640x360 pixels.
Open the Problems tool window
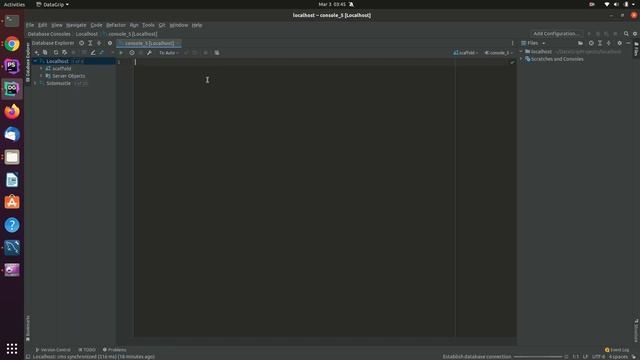(x=115, y=350)
